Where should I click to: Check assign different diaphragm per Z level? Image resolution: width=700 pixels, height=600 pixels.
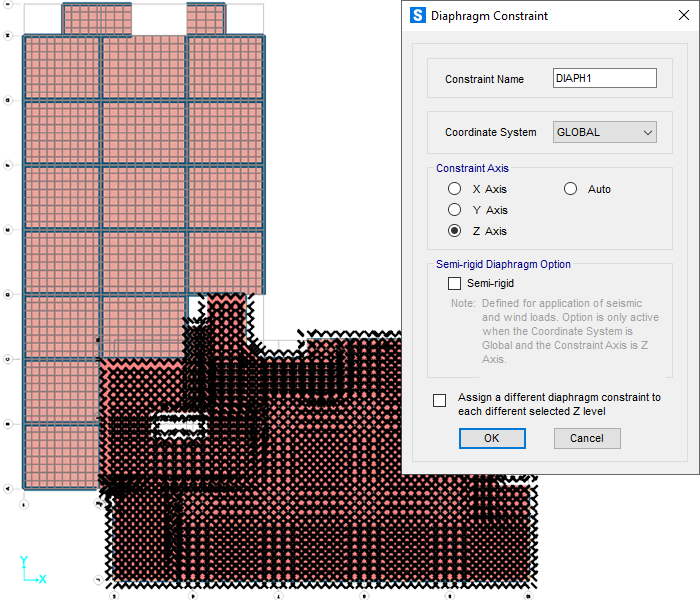(x=440, y=401)
